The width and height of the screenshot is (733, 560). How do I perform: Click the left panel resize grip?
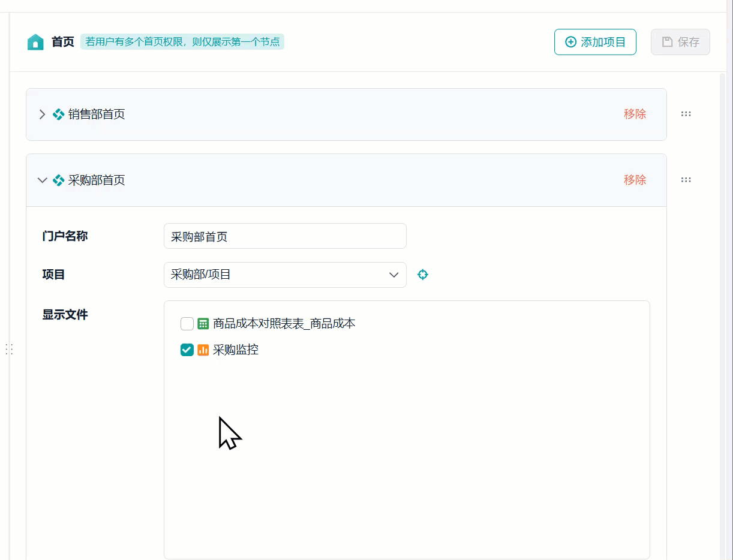point(9,350)
